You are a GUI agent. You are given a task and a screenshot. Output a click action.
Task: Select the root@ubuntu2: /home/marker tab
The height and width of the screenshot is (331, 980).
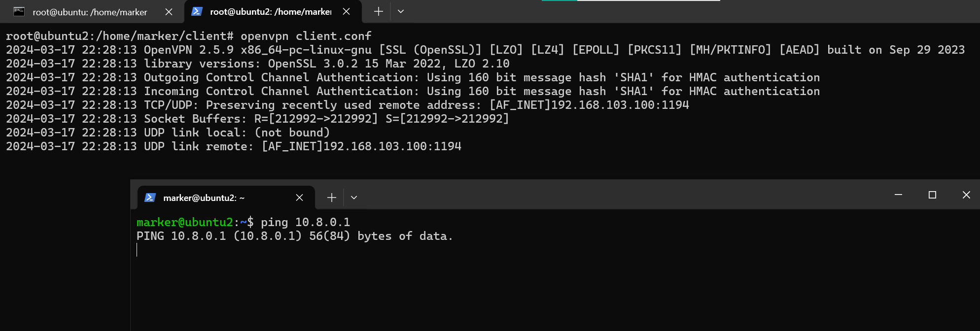click(x=270, y=11)
